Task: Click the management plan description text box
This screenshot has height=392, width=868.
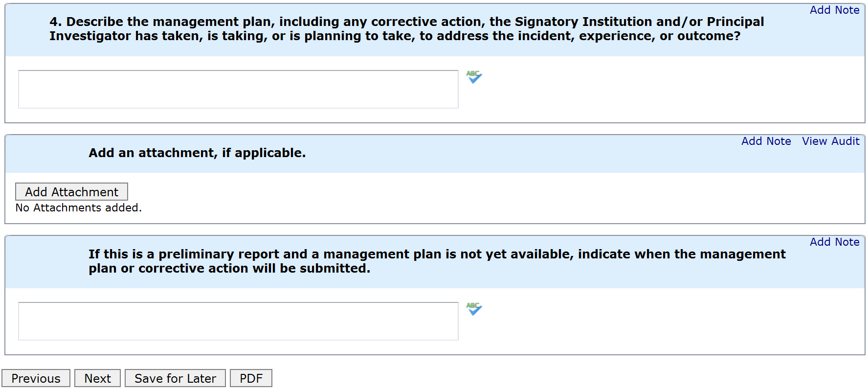Action: point(238,89)
